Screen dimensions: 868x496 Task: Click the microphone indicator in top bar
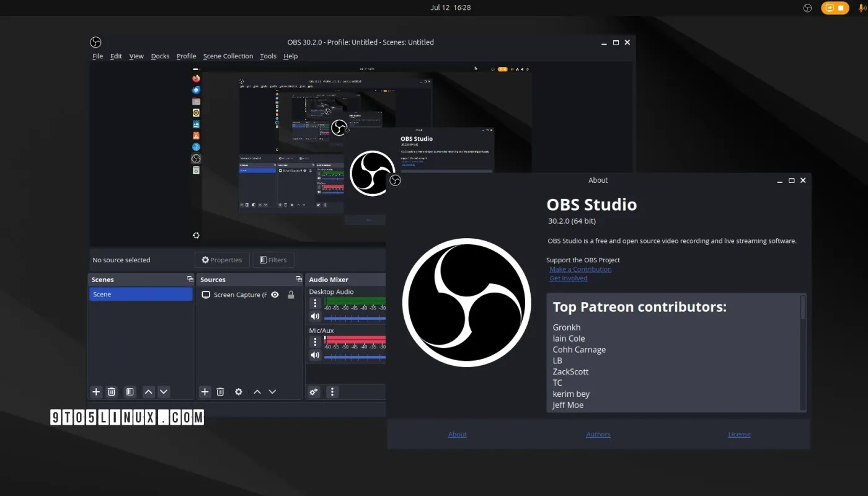pyautogui.click(x=862, y=8)
